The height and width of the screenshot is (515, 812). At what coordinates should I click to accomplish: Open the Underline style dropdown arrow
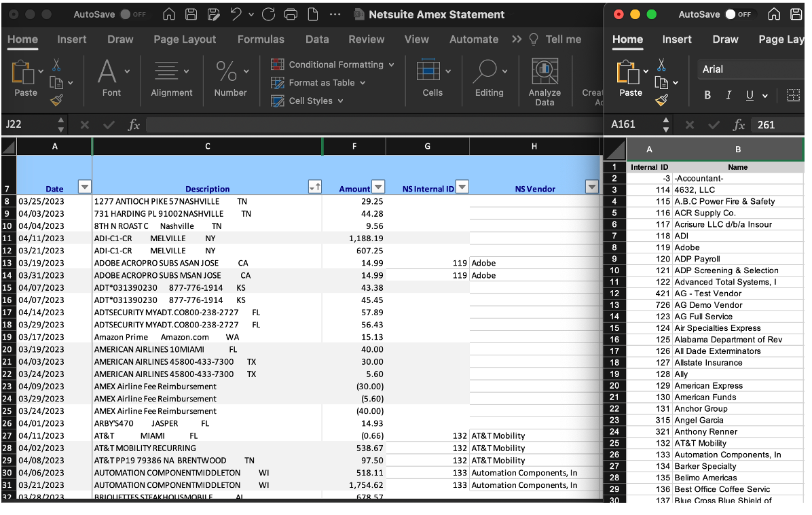click(765, 96)
